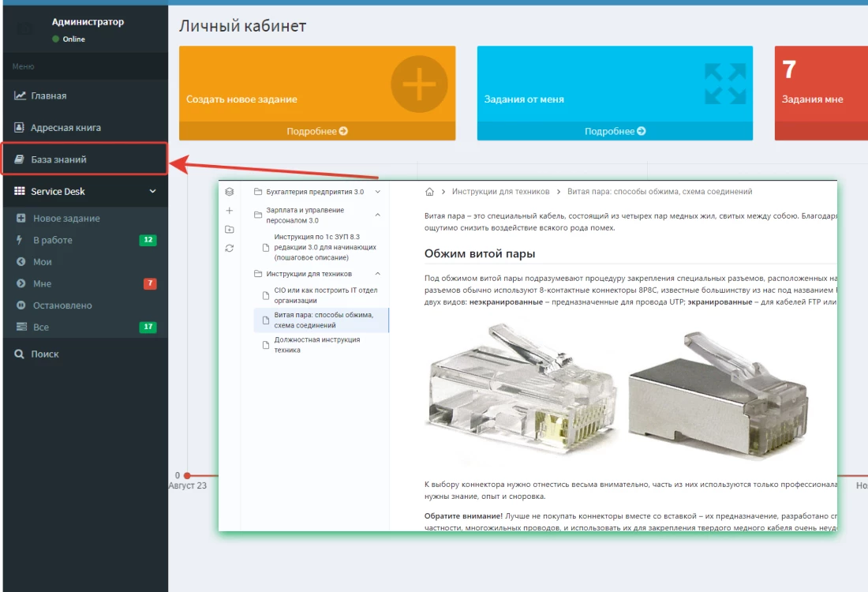Click Подробнее under Задания от меня
The height and width of the screenshot is (592, 868).
[615, 131]
